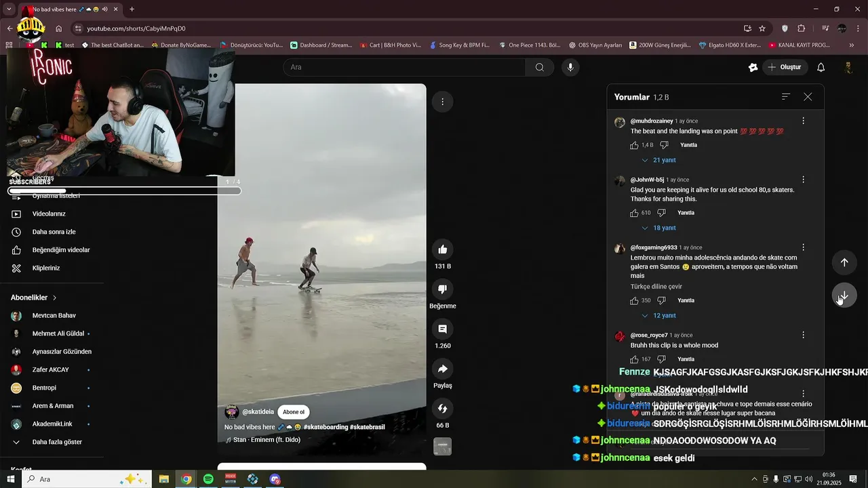Subscribe with Abone ol button
Screen dimensions: 868x488
click(x=294, y=412)
